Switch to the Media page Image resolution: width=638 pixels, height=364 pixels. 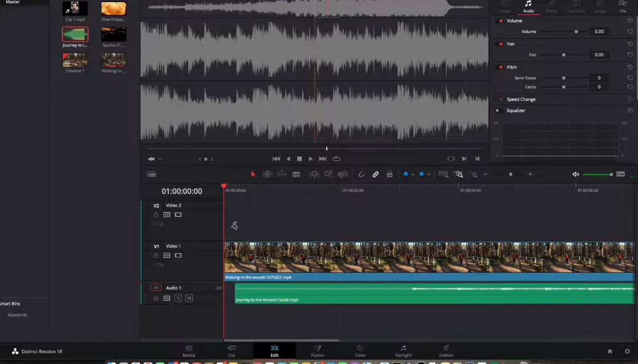(189, 351)
